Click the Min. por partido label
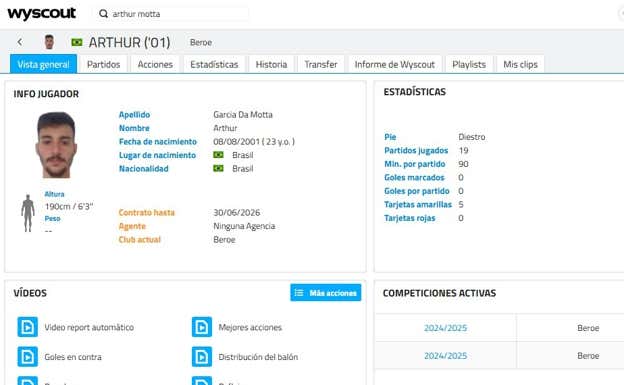Screen dimensions: 624x385 [x=415, y=164]
